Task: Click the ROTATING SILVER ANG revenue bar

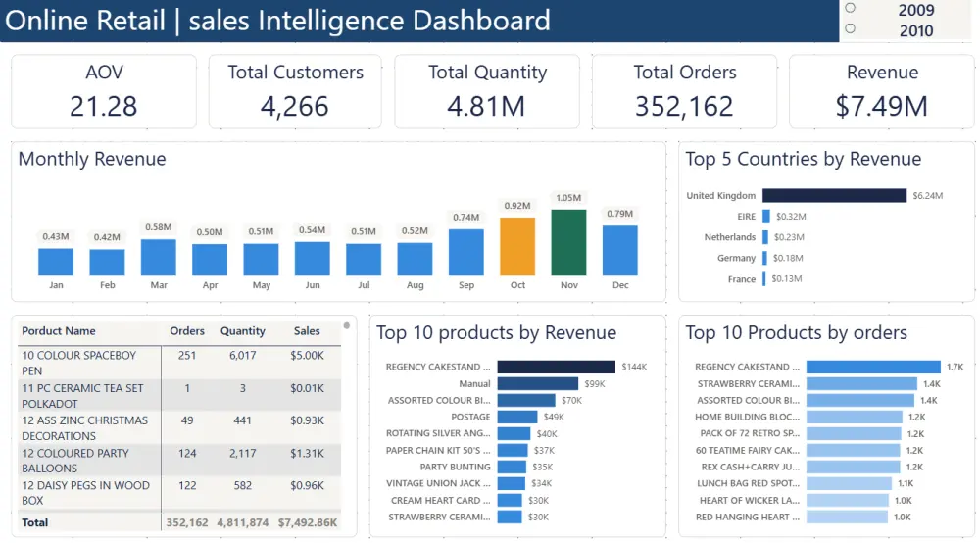Action: [514, 433]
